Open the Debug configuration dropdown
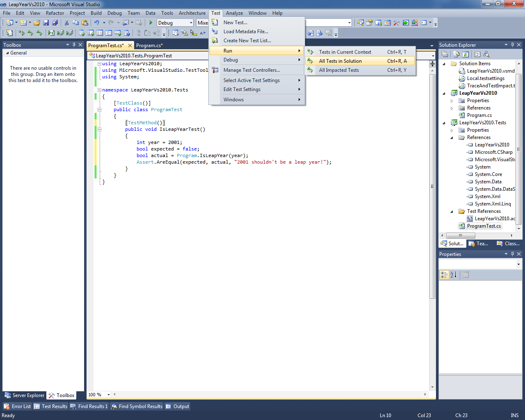 click(191, 23)
